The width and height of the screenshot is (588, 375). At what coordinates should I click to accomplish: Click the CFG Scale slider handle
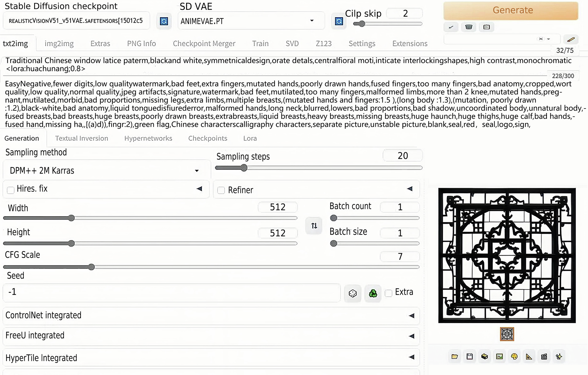[91, 267]
